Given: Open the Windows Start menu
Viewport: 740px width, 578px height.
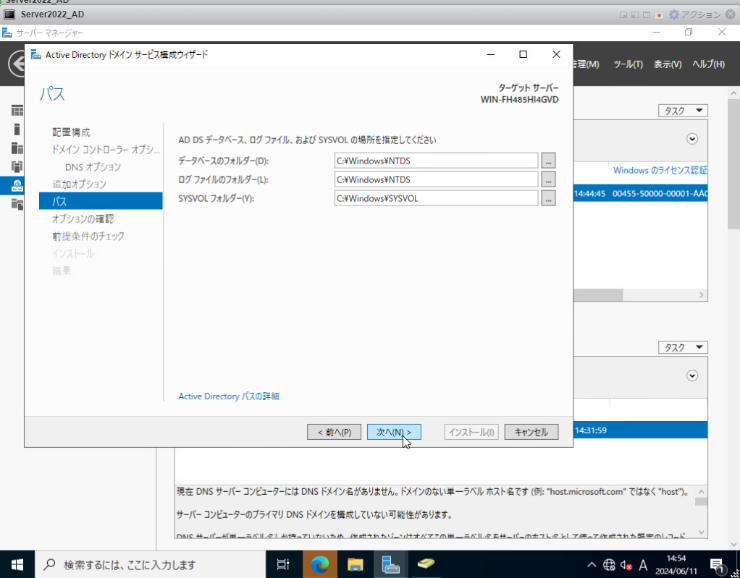Looking at the screenshot, I should click(x=17, y=564).
